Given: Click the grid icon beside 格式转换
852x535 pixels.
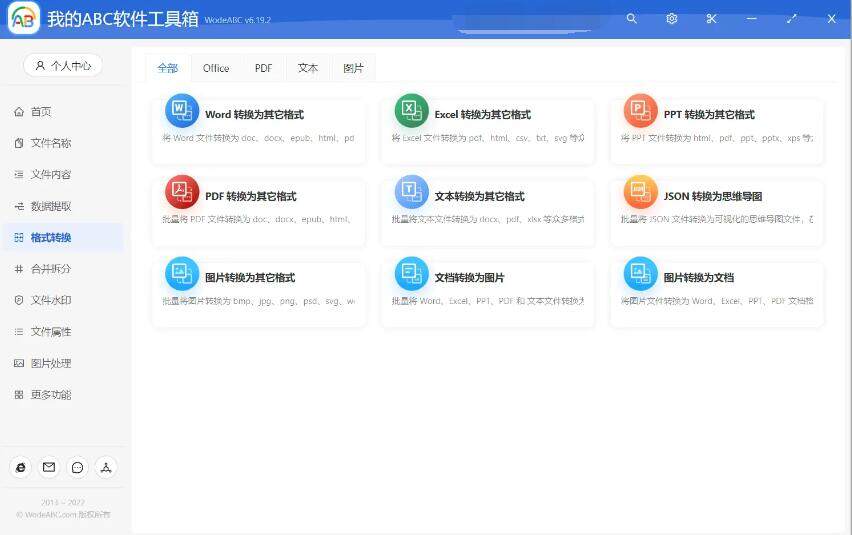Looking at the screenshot, I should pos(19,237).
